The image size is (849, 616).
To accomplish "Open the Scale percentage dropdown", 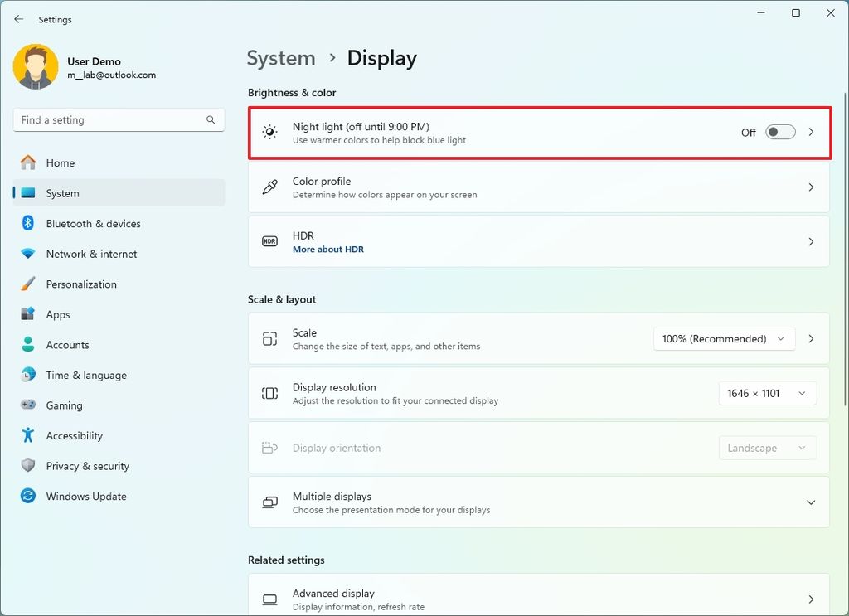I will point(725,339).
